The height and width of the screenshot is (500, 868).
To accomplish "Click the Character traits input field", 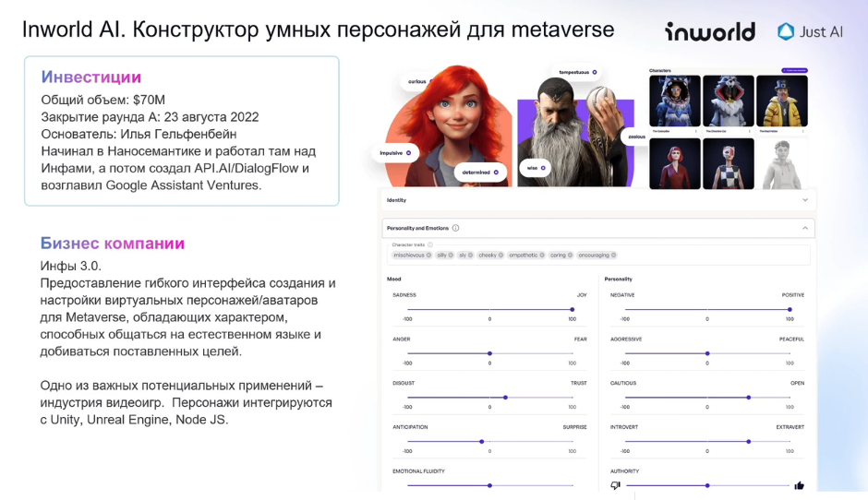I will (597, 255).
